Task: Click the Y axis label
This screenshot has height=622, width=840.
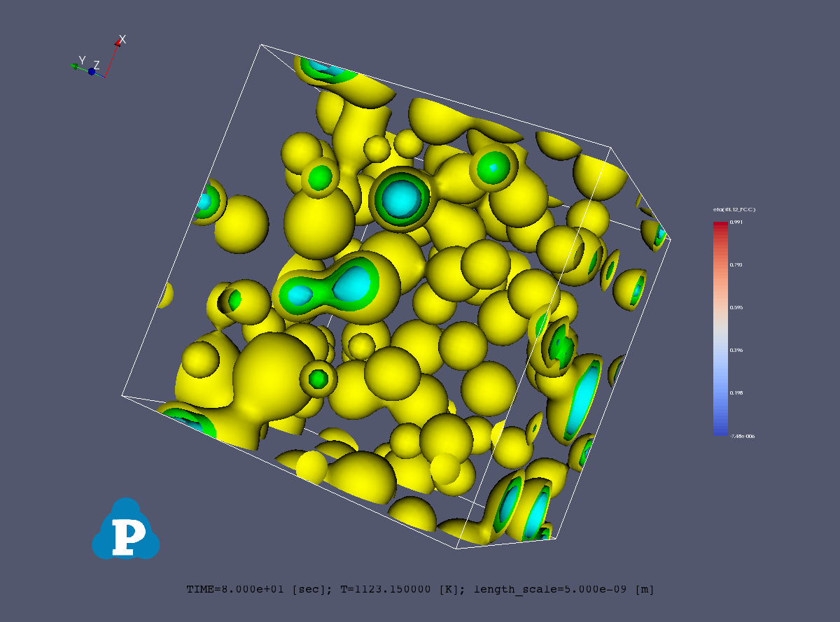Action: pos(82,61)
